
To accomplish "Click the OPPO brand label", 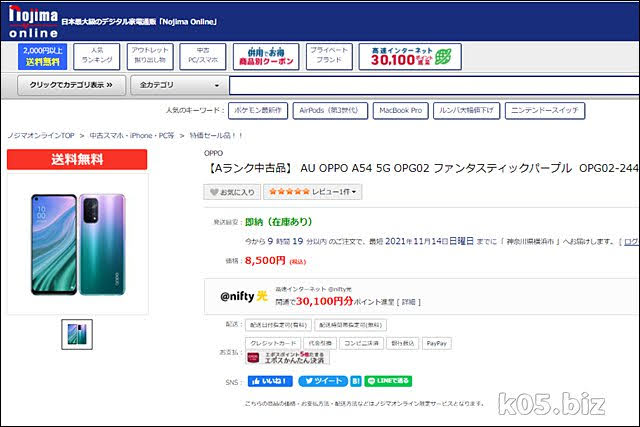I will (x=213, y=153).
